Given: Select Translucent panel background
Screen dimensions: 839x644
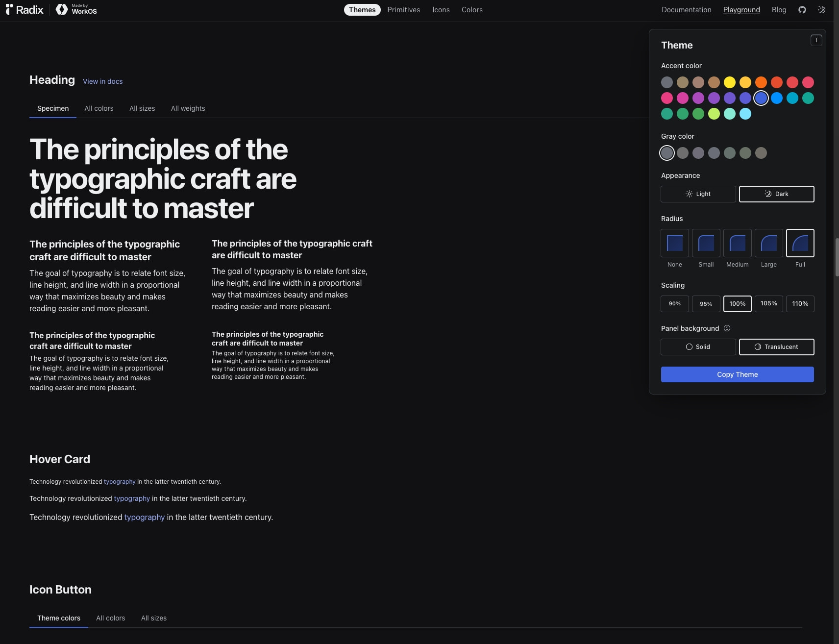Looking at the screenshot, I should coord(776,347).
